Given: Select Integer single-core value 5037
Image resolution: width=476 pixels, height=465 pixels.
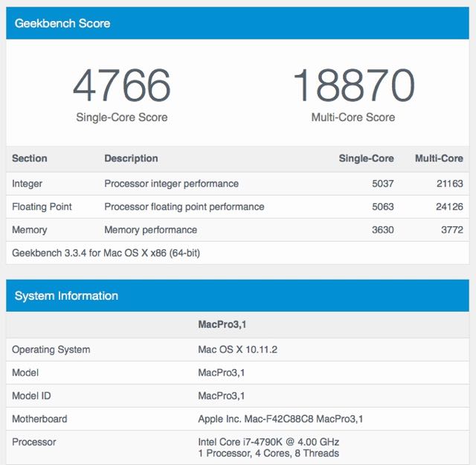Looking at the screenshot, I should click(383, 184).
